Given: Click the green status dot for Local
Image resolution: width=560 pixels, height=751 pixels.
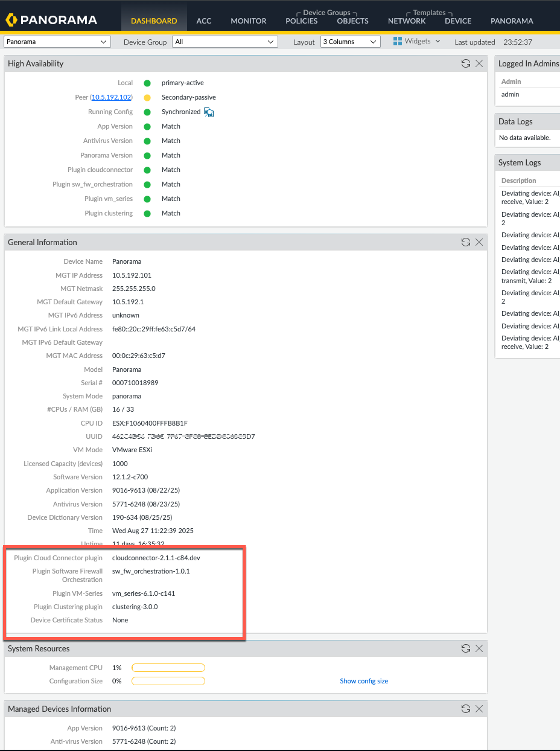Looking at the screenshot, I should click(147, 83).
